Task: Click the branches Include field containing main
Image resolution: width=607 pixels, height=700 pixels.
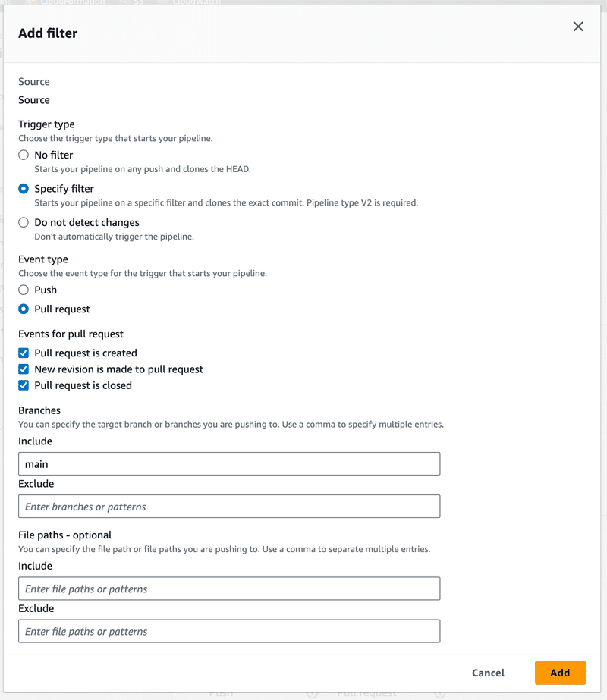Action: (x=229, y=463)
